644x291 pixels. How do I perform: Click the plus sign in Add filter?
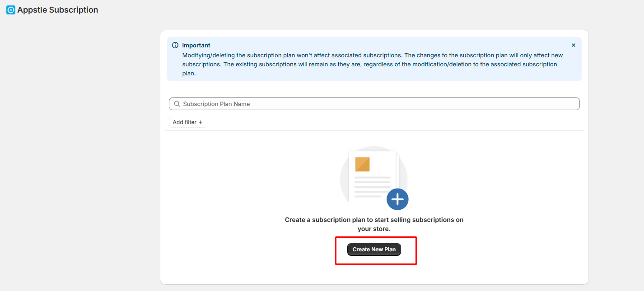point(201,122)
